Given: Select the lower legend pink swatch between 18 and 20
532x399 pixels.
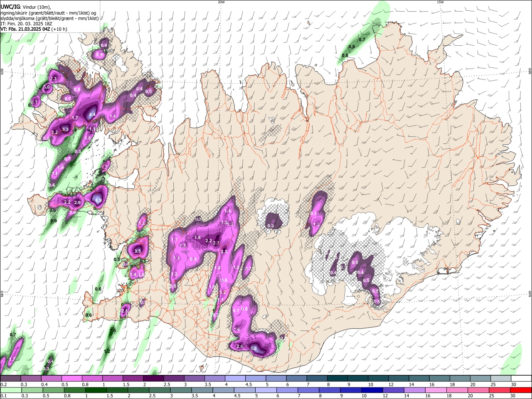Looking at the screenshot, I should click(x=456, y=390).
